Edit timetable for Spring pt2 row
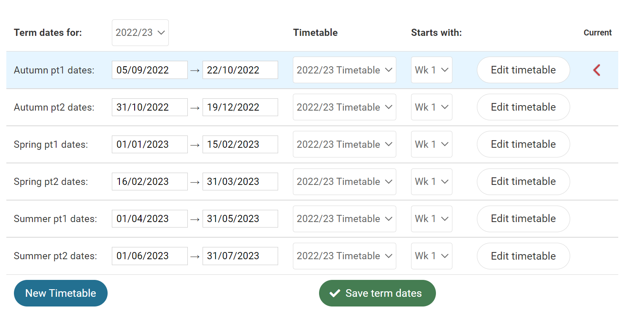This screenshot has width=644, height=320. click(523, 182)
